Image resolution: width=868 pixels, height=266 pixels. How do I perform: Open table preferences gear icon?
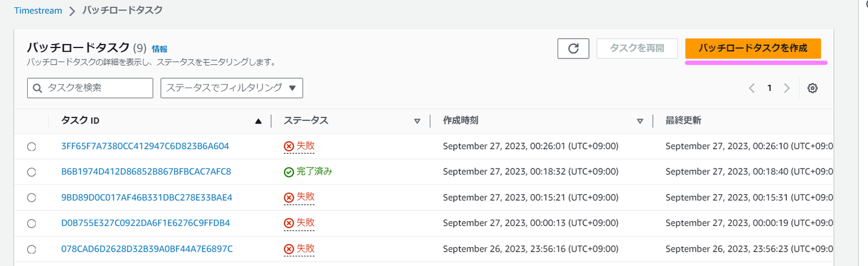click(812, 88)
